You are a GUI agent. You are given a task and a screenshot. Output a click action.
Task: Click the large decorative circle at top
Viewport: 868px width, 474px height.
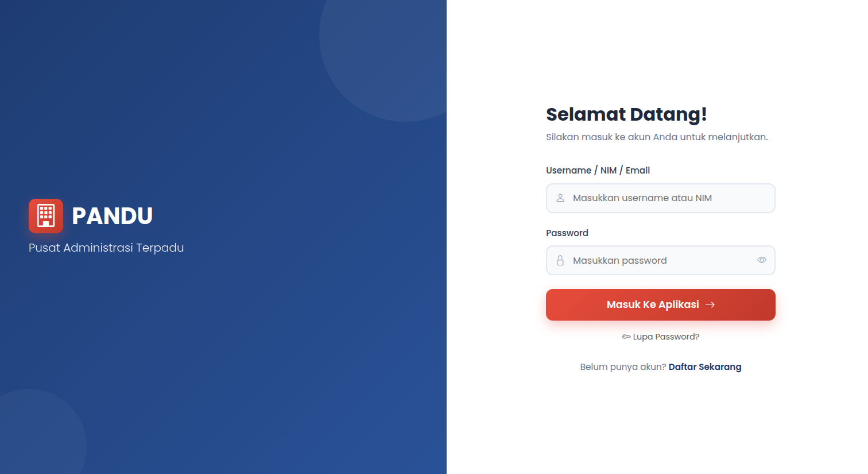tap(390, 52)
